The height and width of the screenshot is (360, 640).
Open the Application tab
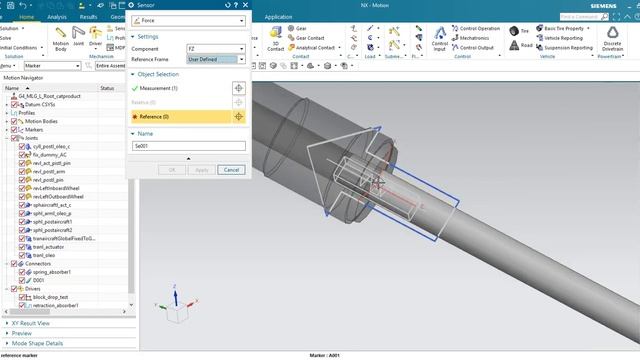[x=278, y=17]
